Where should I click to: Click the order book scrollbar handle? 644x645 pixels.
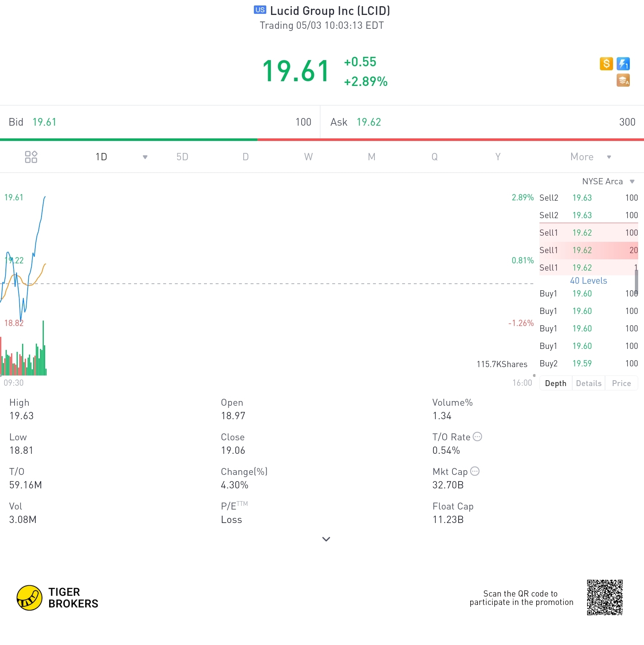pos(636,280)
